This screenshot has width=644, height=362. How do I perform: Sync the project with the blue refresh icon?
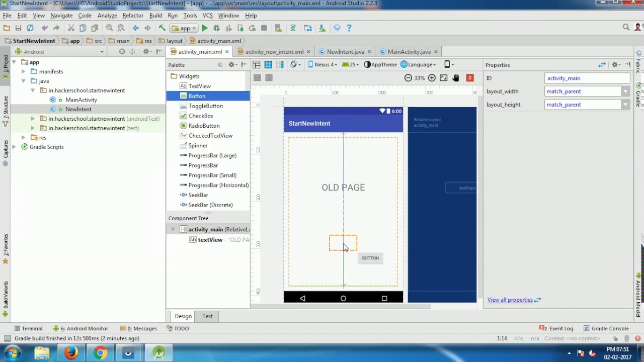[x=30, y=28]
